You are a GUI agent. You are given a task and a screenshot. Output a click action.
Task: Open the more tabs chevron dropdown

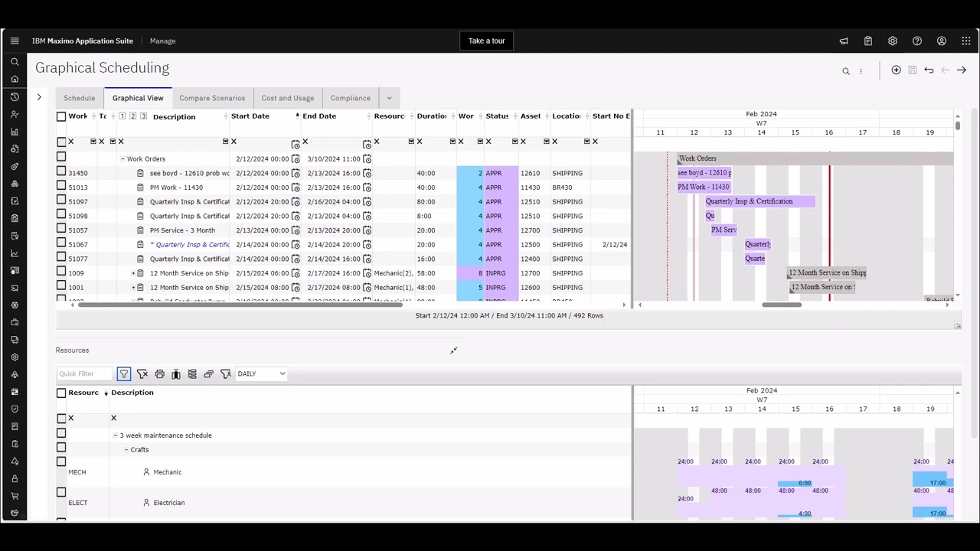pyautogui.click(x=389, y=98)
